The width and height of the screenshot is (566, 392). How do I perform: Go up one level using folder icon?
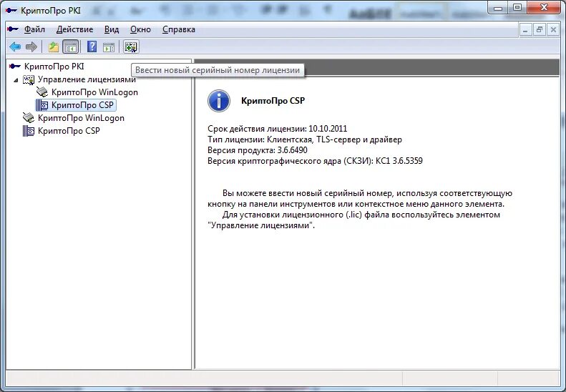coord(54,46)
